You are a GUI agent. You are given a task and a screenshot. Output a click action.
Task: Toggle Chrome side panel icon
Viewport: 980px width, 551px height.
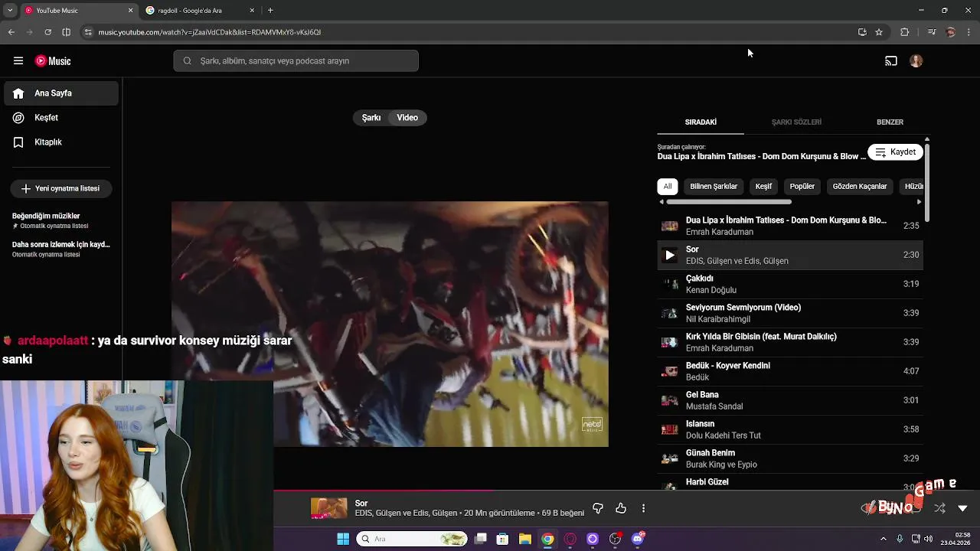(66, 32)
